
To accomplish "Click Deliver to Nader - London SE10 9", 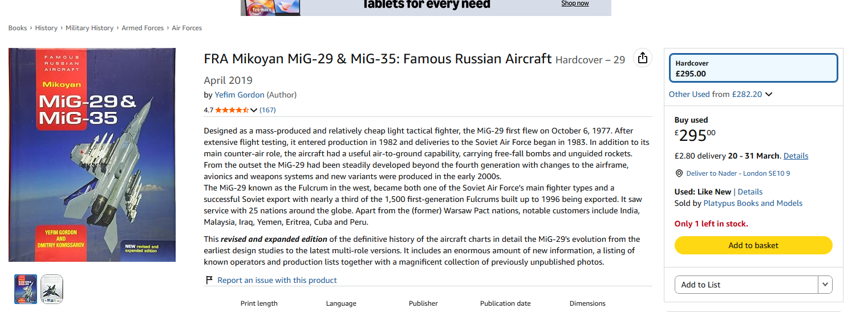I will (x=738, y=173).
